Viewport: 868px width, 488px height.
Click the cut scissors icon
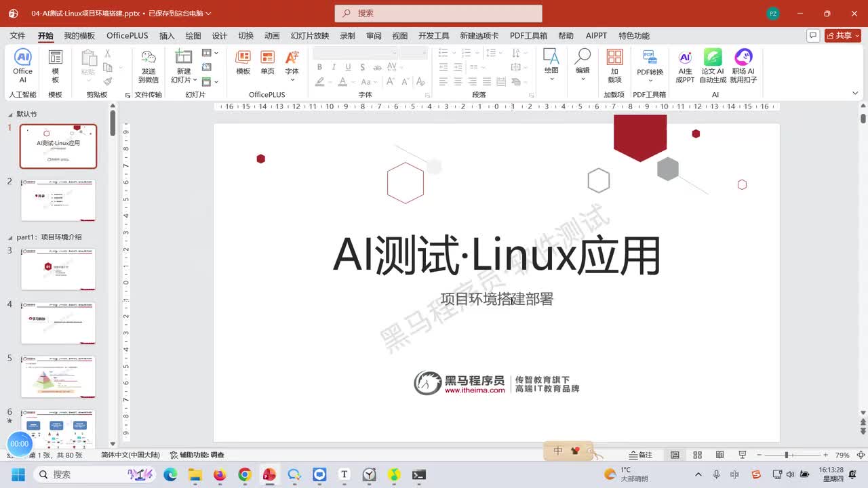click(x=107, y=53)
